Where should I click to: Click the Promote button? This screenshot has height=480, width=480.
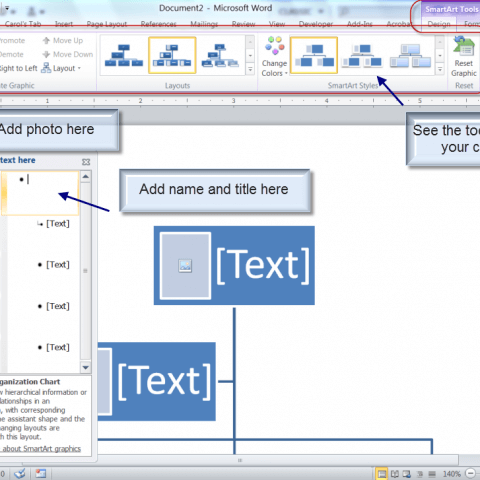pos(12,41)
